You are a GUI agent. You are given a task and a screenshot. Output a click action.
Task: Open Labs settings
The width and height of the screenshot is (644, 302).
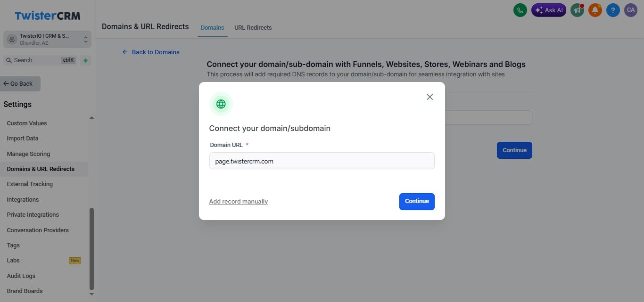(x=13, y=260)
